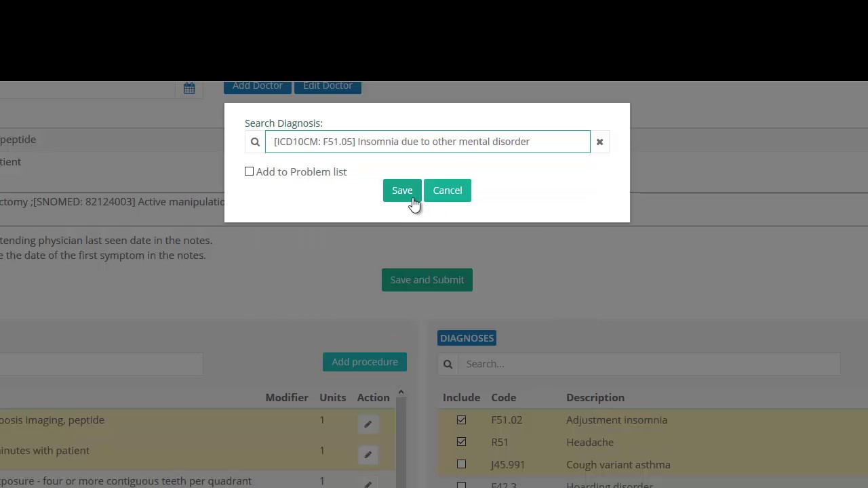Check the J45.991 Cough variant asthma checkbox
The width and height of the screenshot is (868, 488).
coord(461,464)
